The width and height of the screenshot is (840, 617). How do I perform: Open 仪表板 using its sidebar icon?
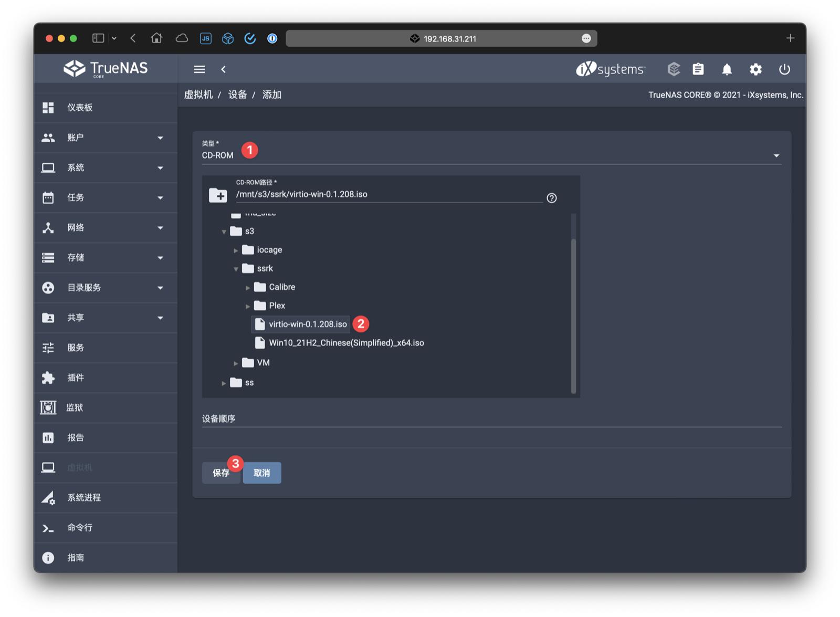click(x=48, y=108)
